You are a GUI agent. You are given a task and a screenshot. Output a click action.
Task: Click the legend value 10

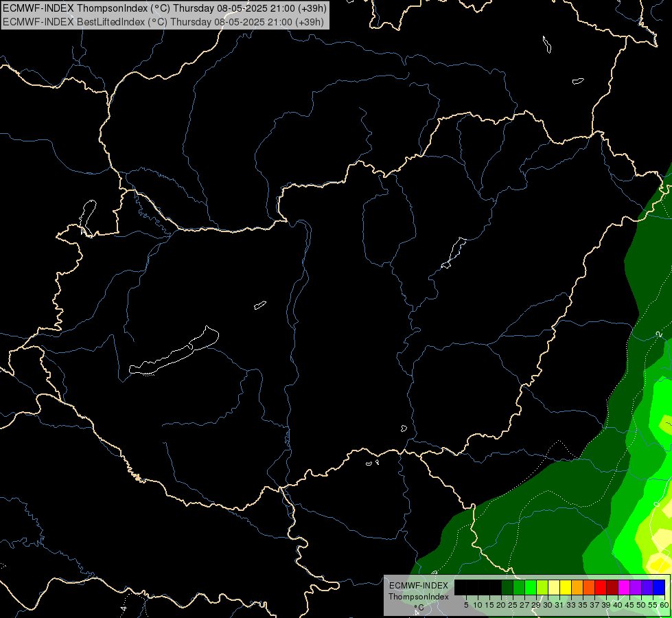point(478,605)
